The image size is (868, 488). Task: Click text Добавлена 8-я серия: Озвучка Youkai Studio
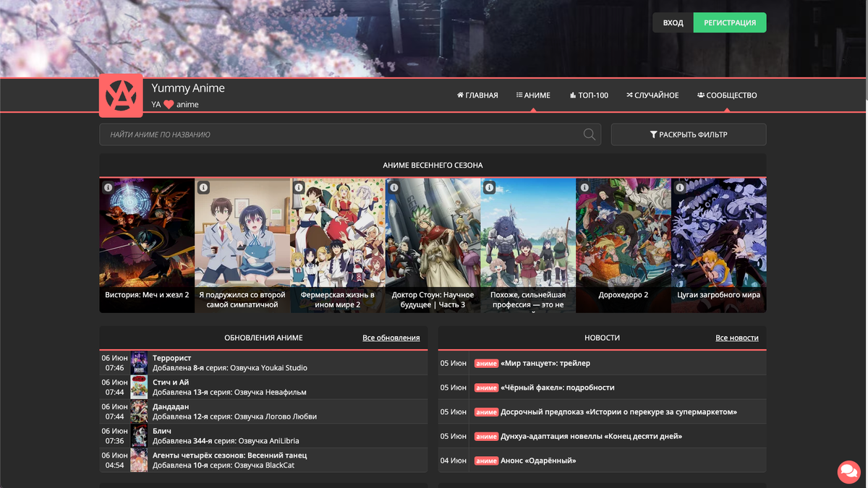230,368
